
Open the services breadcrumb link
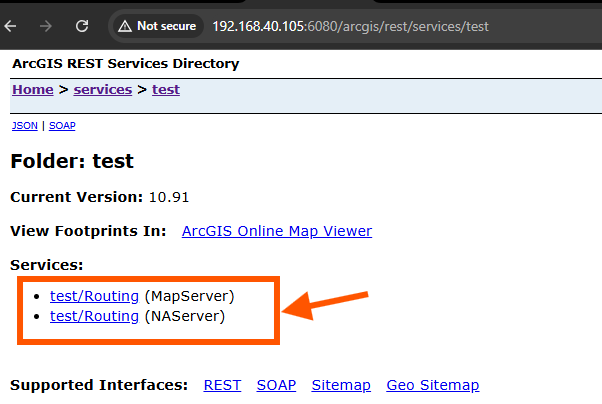click(x=103, y=89)
